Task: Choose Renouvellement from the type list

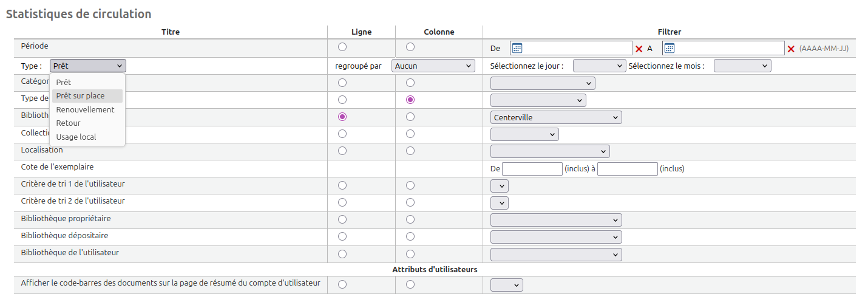Action: pos(87,110)
